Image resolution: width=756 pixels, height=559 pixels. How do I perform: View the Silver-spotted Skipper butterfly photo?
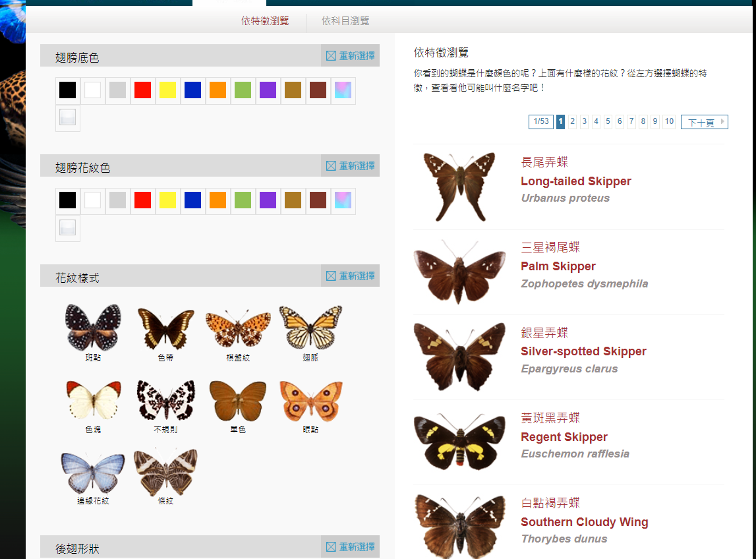(459, 357)
